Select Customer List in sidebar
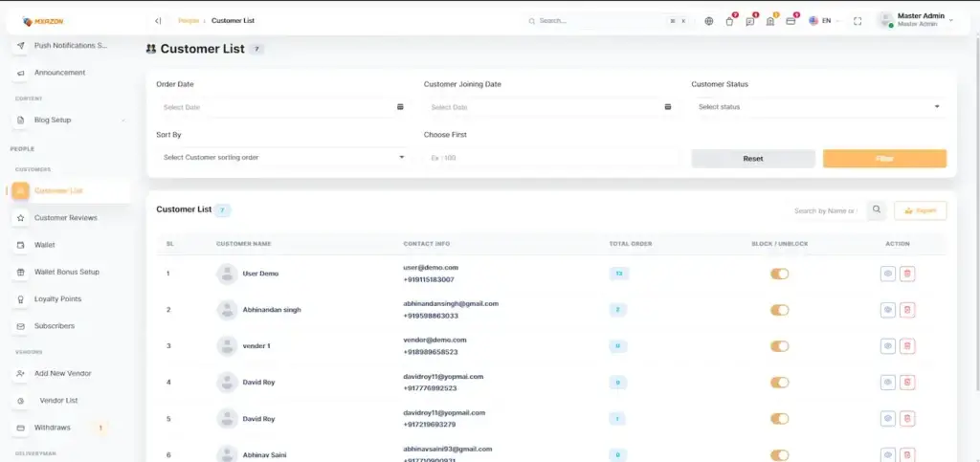Image resolution: width=980 pixels, height=462 pixels. coord(69,190)
